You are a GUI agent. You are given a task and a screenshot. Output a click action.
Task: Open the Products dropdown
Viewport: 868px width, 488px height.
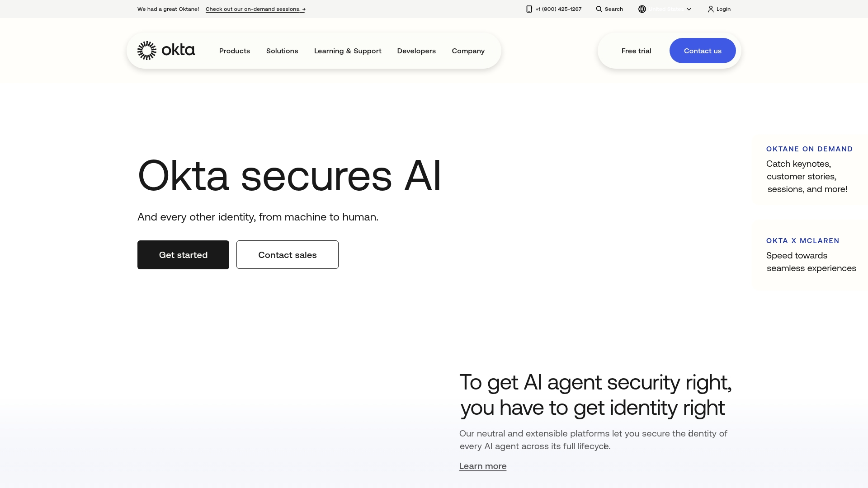234,51
